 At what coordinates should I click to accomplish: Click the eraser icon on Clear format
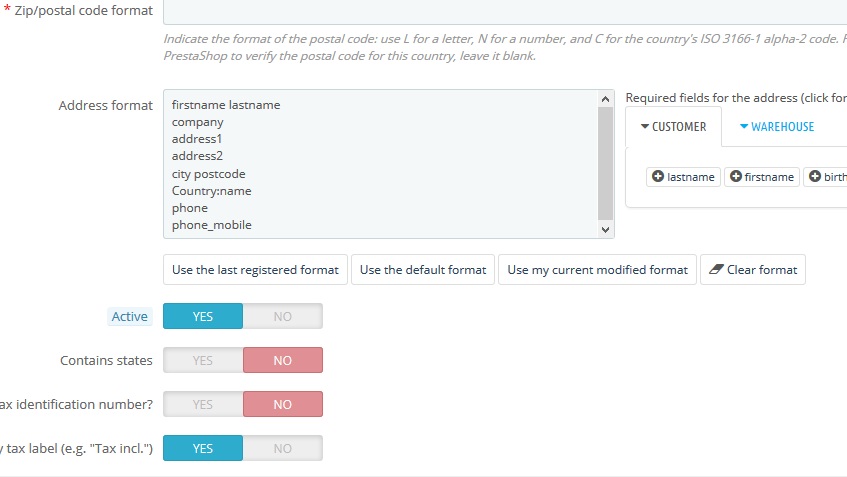coord(716,270)
